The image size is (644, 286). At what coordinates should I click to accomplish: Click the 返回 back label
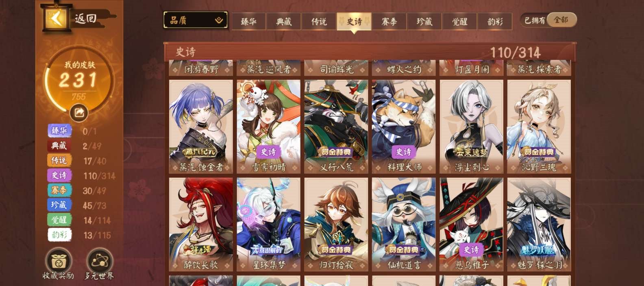click(x=86, y=18)
